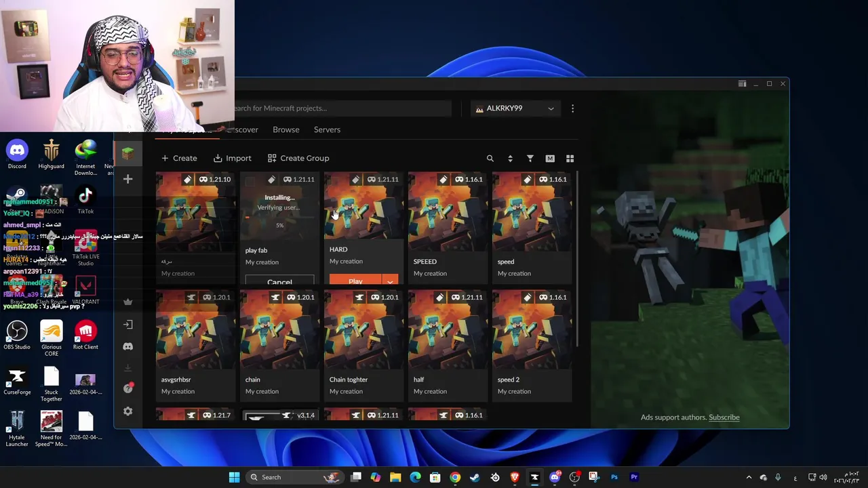This screenshot has height=488, width=868.
Task: Open the asvgsrhbsr profile thumbnail
Action: pyautogui.click(x=195, y=329)
